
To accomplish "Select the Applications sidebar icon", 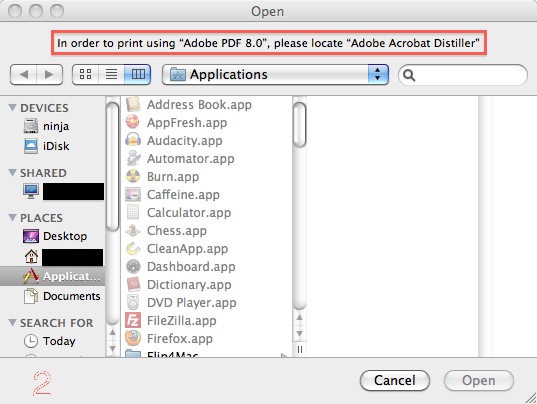I will pyautogui.click(x=31, y=276).
